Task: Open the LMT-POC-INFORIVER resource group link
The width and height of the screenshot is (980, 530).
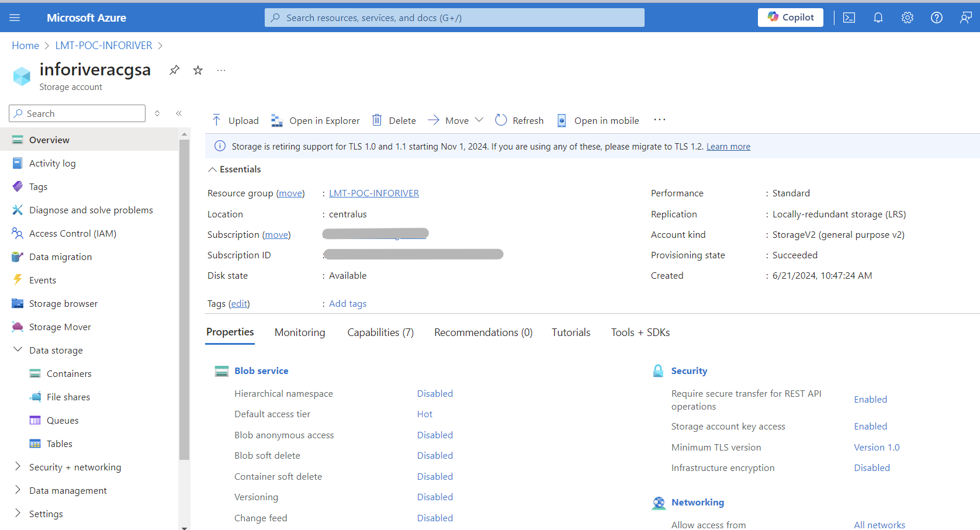Action: pos(374,193)
